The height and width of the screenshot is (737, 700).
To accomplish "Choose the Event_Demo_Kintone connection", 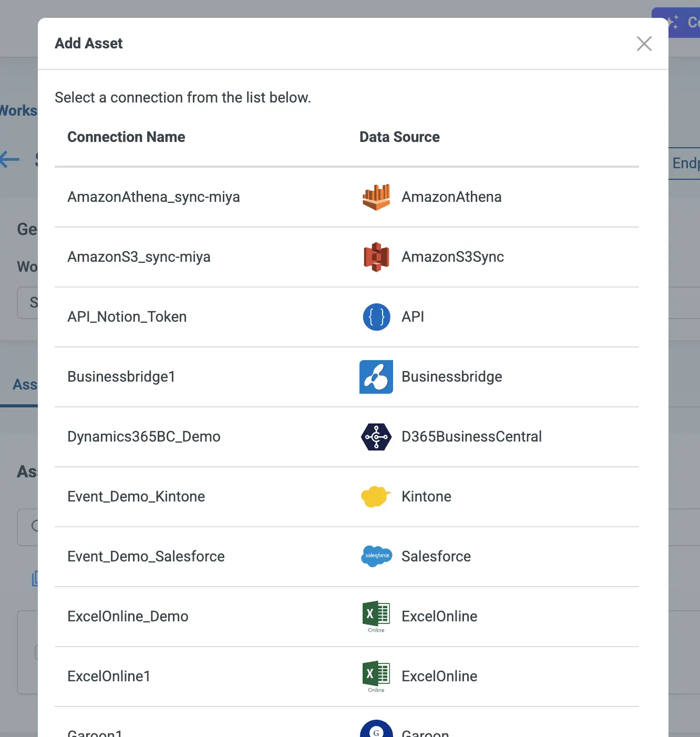I will 136,497.
